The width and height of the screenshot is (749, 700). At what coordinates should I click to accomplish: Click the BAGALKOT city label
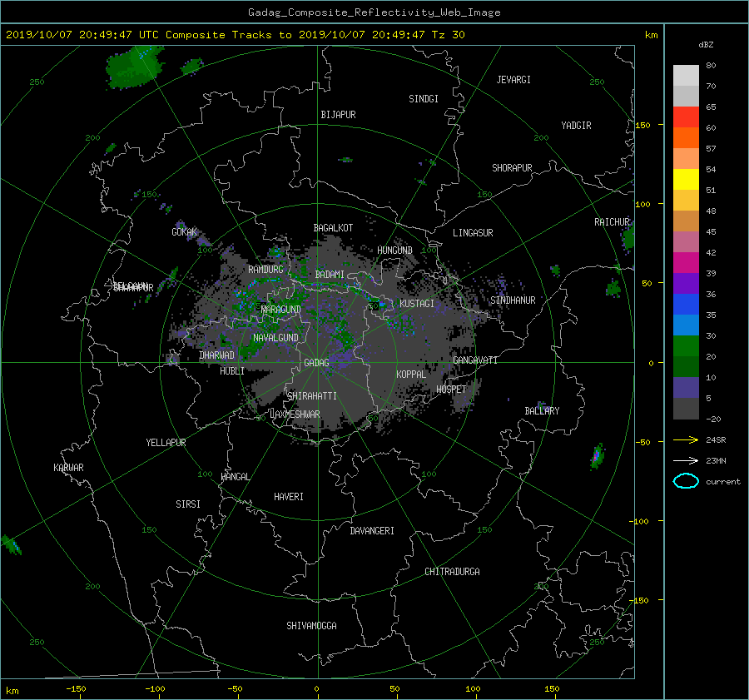point(333,228)
